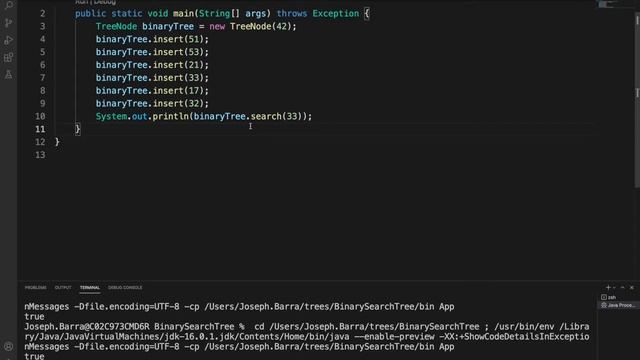Screen dimensions: 640x360
Task: Click 'throws' keyword on line 2
Action: 292,13
